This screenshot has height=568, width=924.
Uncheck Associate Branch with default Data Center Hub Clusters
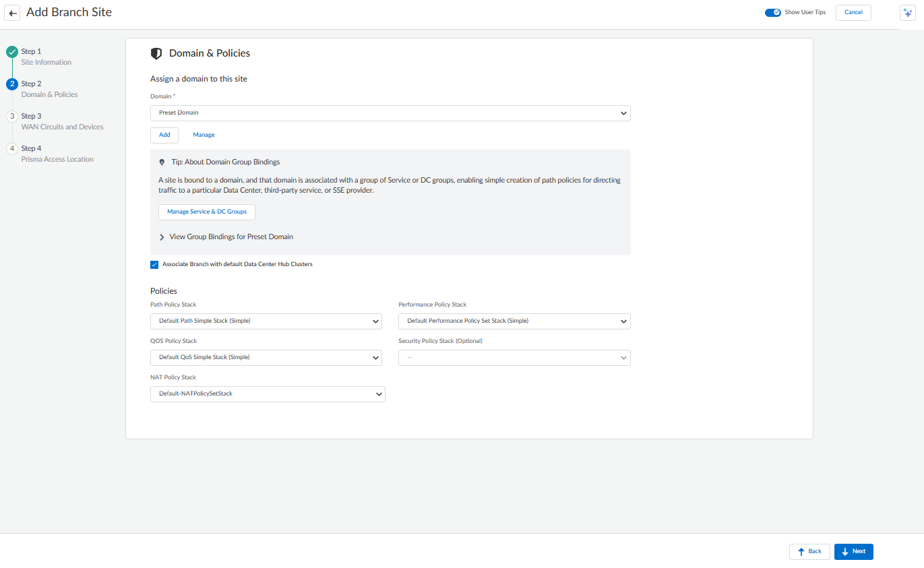[154, 265]
